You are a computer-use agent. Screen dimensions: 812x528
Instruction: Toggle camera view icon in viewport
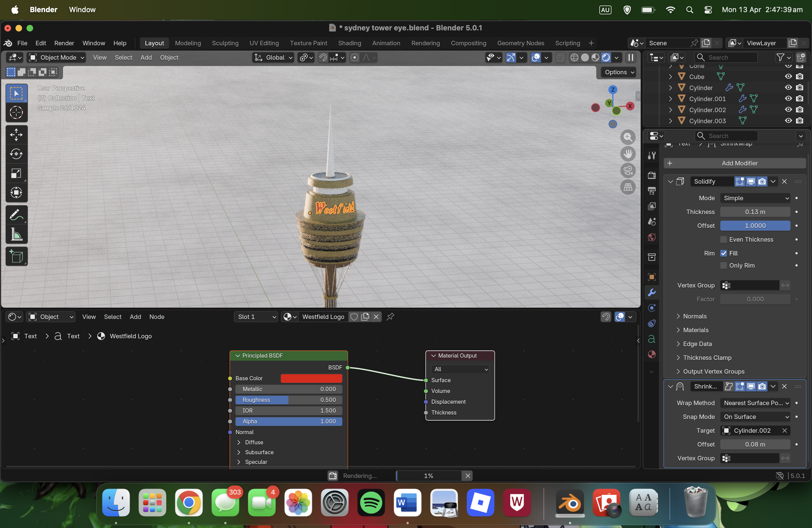[628, 170]
